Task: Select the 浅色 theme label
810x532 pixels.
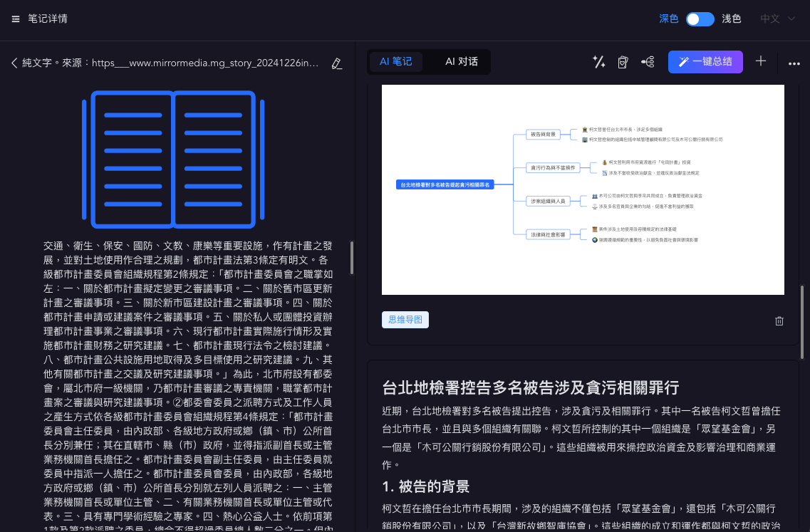Action: pyautogui.click(x=732, y=19)
